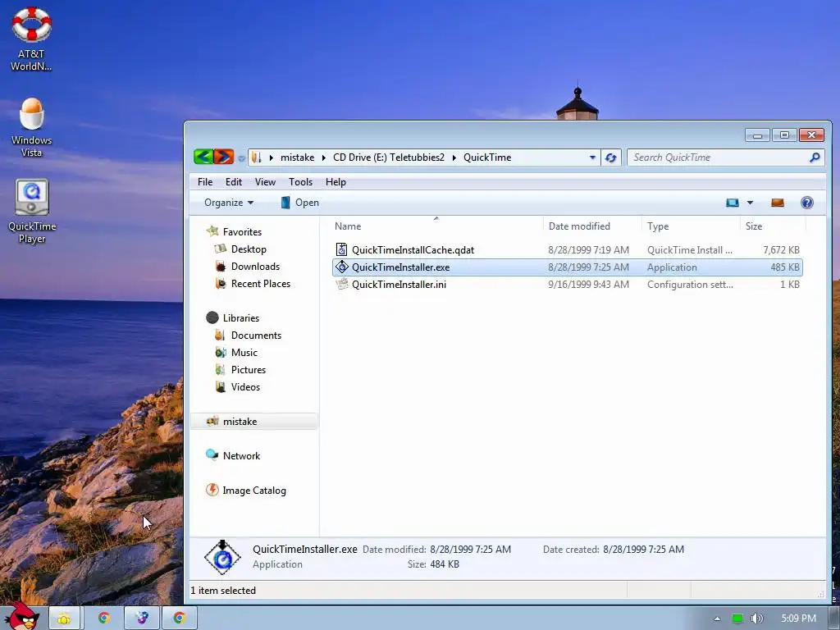Expand the arrow after the mistake breadcrumb
Screen dimensions: 840x630
pyautogui.click(x=323, y=157)
